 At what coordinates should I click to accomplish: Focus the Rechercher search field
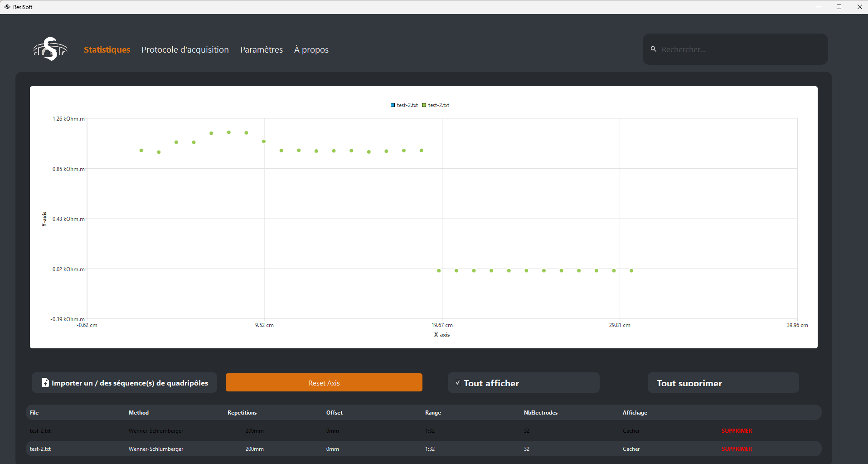pyautogui.click(x=735, y=49)
